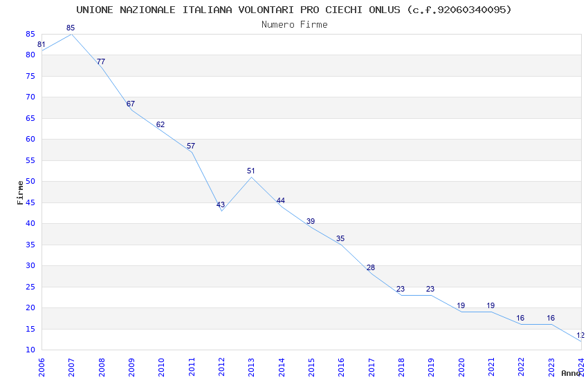
Task: Select the 50 tick label on y-axis
Action: (x=30, y=181)
